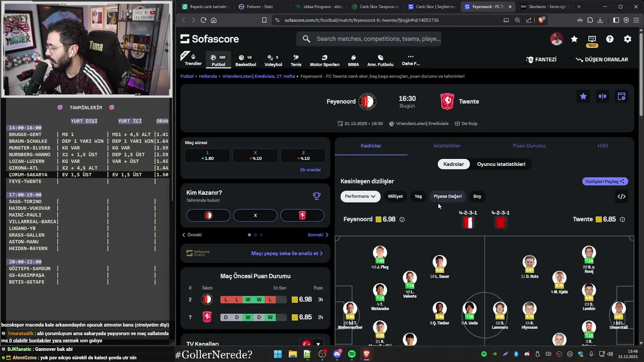Open Brave Shields lion icon
Screen dimensions: 644x362
(x=541, y=20)
